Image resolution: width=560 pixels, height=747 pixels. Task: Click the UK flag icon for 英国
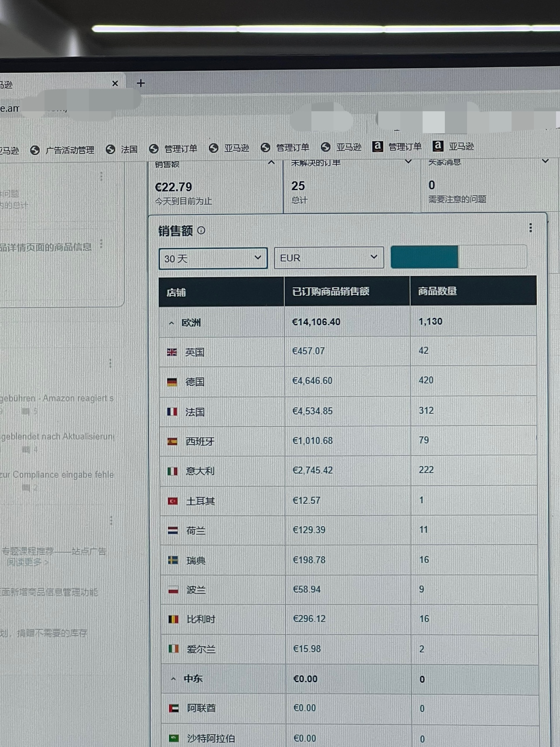(x=172, y=352)
